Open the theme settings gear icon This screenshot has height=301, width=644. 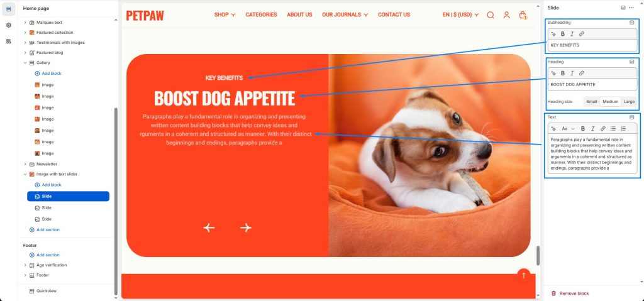point(9,26)
